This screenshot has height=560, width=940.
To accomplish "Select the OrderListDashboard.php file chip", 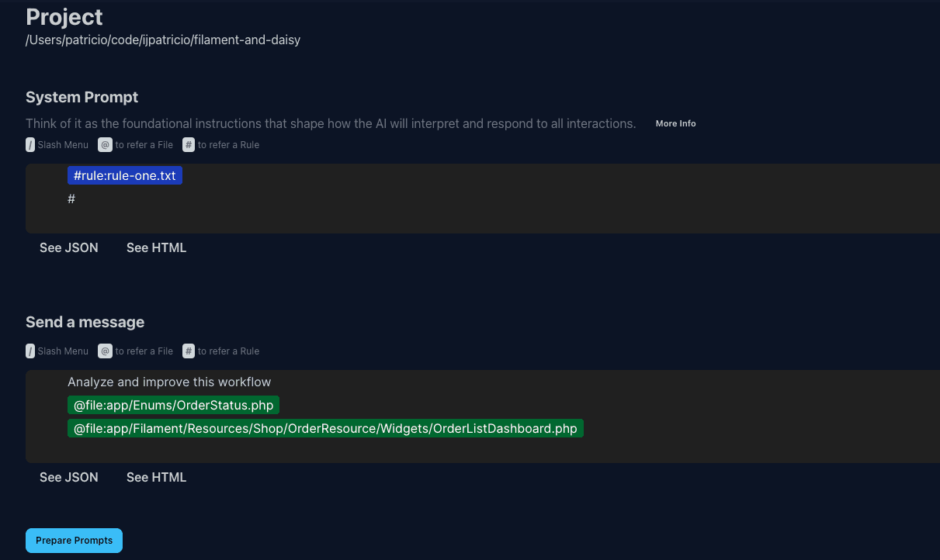I will coord(324,428).
